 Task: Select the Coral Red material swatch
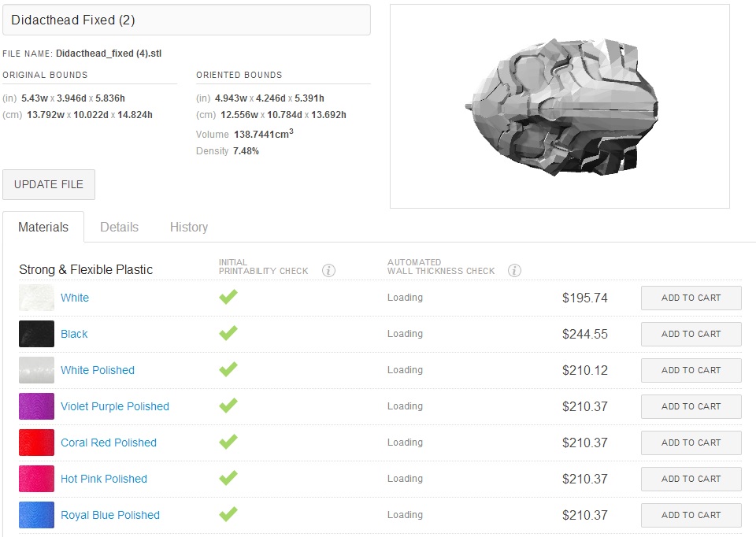click(37, 443)
